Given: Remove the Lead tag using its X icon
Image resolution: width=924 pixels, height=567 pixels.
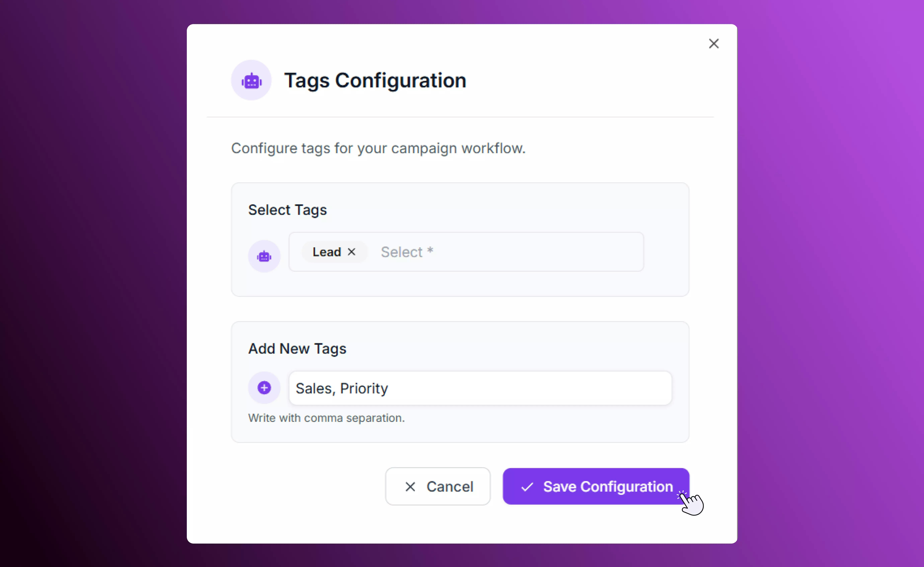Looking at the screenshot, I should point(352,252).
